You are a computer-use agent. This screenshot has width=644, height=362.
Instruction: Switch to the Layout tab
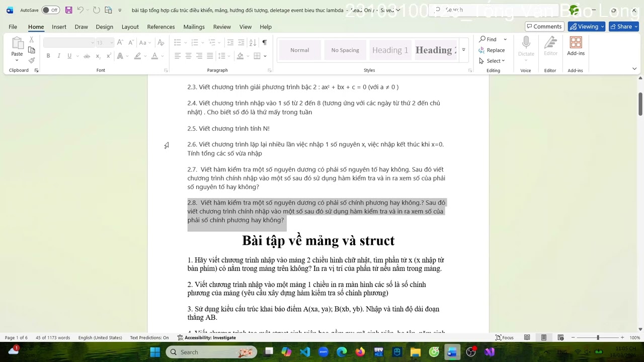(130, 27)
